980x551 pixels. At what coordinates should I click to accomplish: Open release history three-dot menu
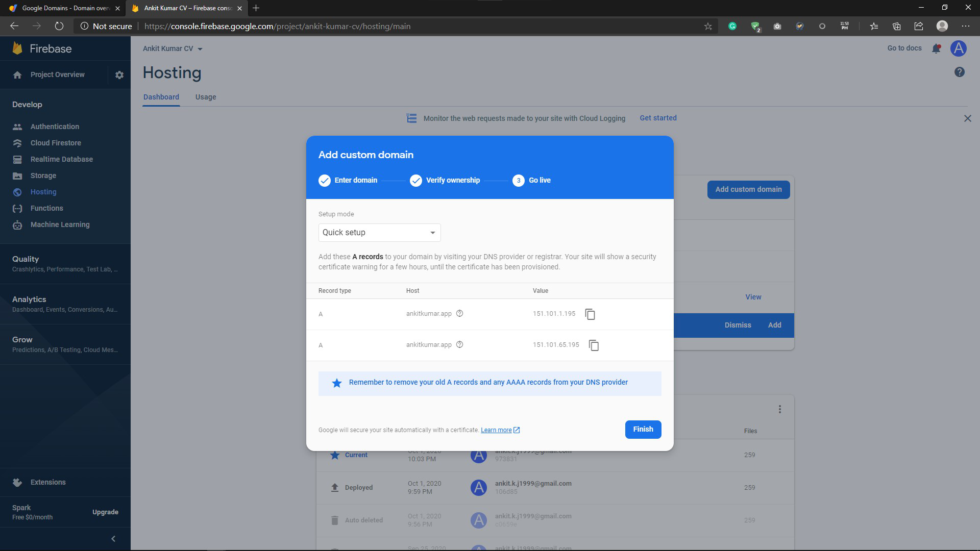779,409
